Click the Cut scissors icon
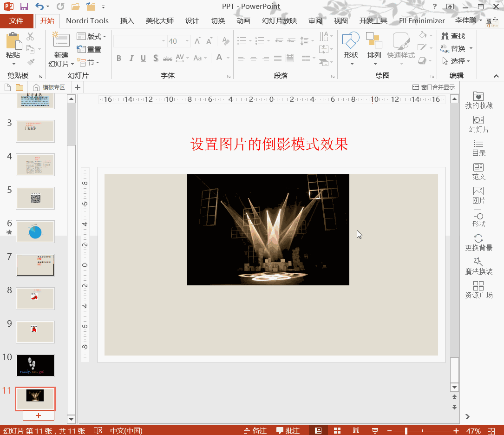Image resolution: width=504 pixels, height=435 pixels. coord(30,36)
